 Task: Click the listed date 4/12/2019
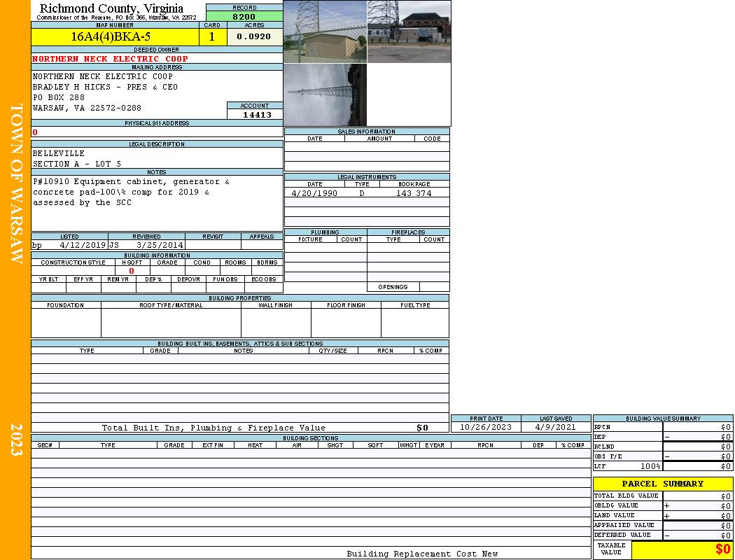83,245
